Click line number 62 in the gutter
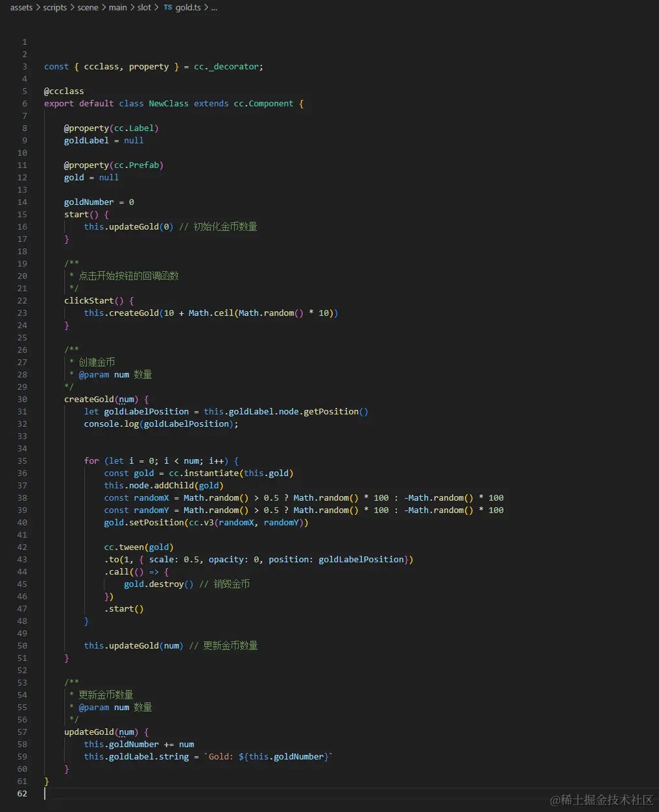 23,794
